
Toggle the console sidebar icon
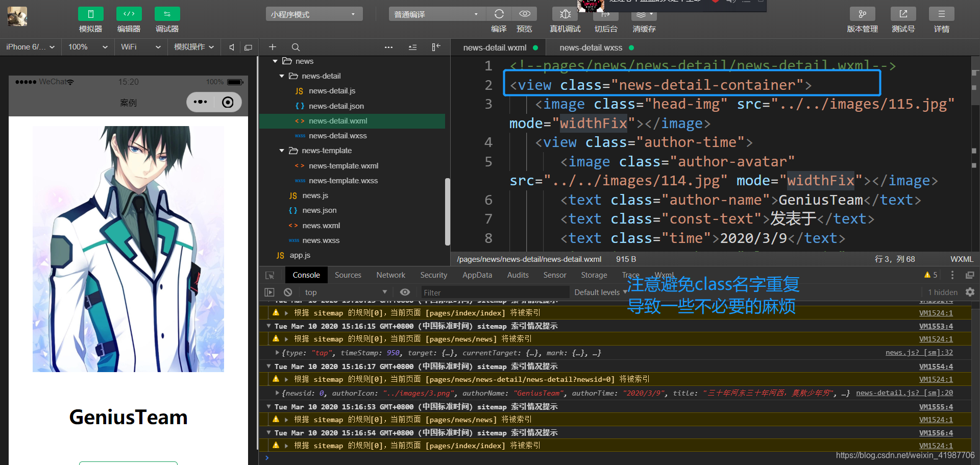tap(269, 292)
